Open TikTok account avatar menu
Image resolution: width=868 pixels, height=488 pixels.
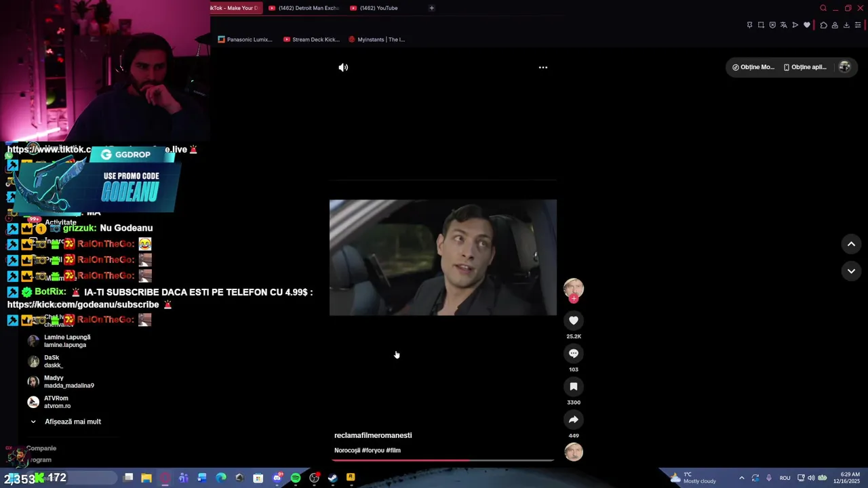[x=844, y=67]
